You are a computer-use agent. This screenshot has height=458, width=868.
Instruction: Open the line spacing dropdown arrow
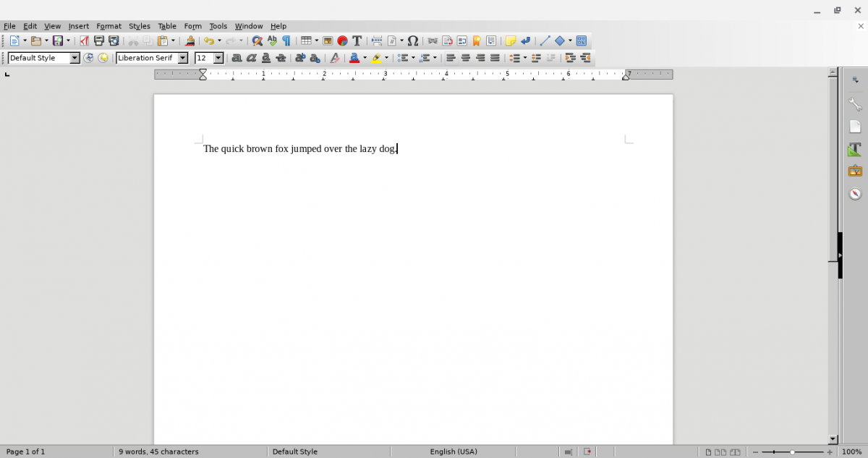click(x=524, y=58)
